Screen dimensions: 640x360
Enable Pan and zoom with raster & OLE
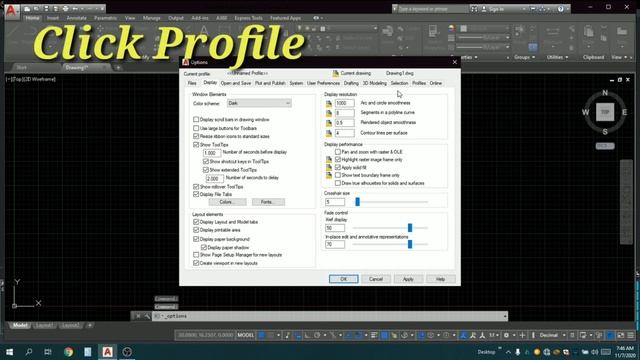click(x=338, y=152)
